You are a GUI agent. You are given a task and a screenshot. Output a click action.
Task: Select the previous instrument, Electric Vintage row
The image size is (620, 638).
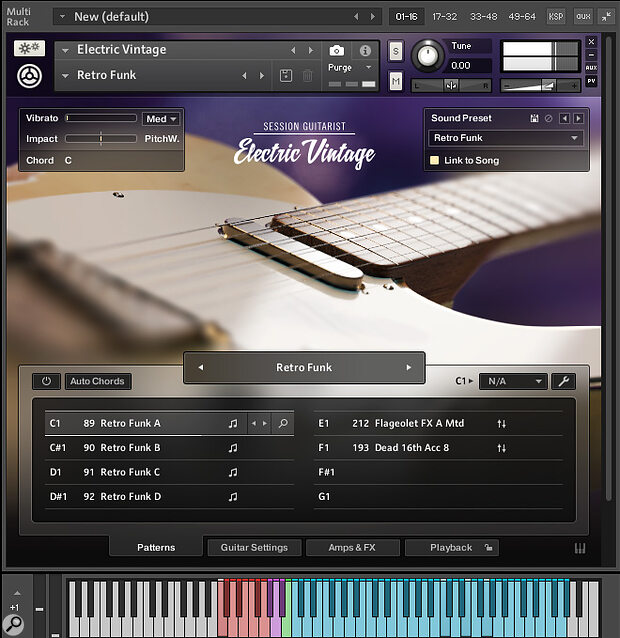coord(293,50)
